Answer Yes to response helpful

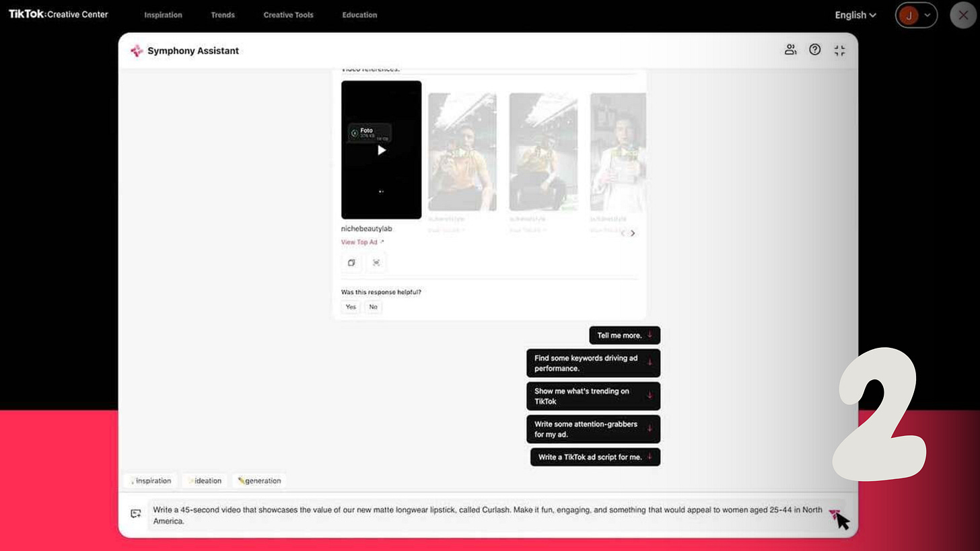click(351, 307)
